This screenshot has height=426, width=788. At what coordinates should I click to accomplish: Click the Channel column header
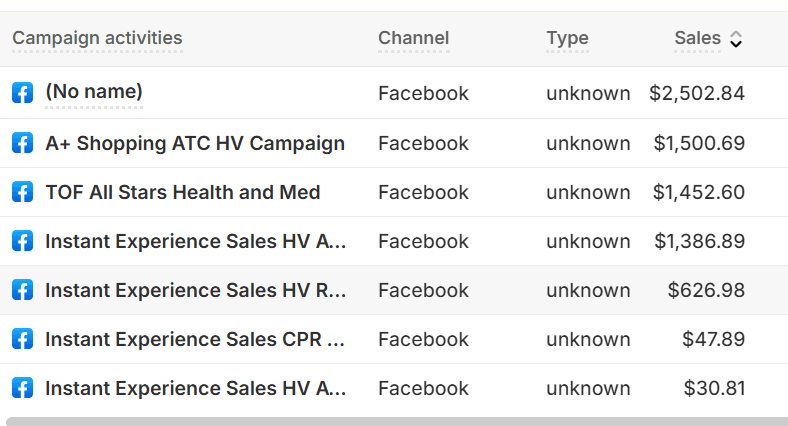point(413,39)
